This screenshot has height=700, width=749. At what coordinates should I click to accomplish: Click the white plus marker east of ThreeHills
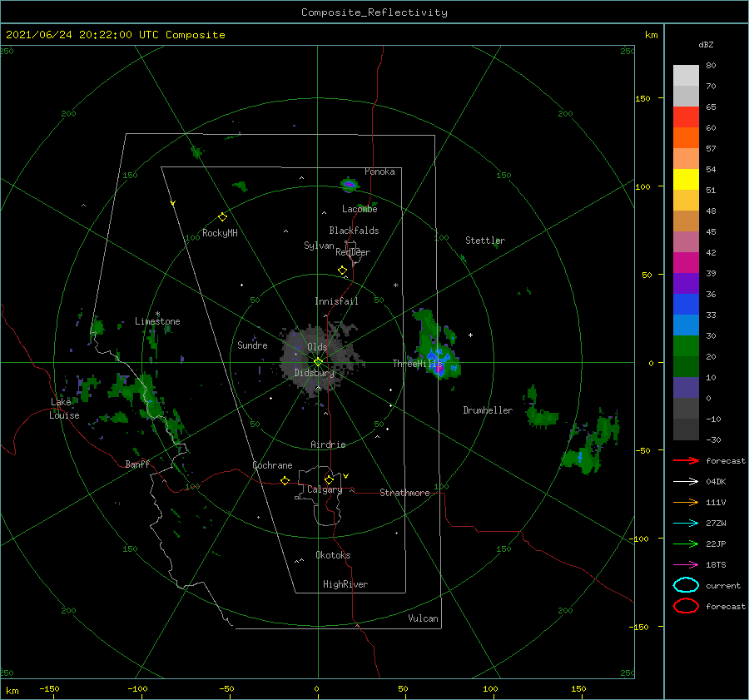point(470,335)
